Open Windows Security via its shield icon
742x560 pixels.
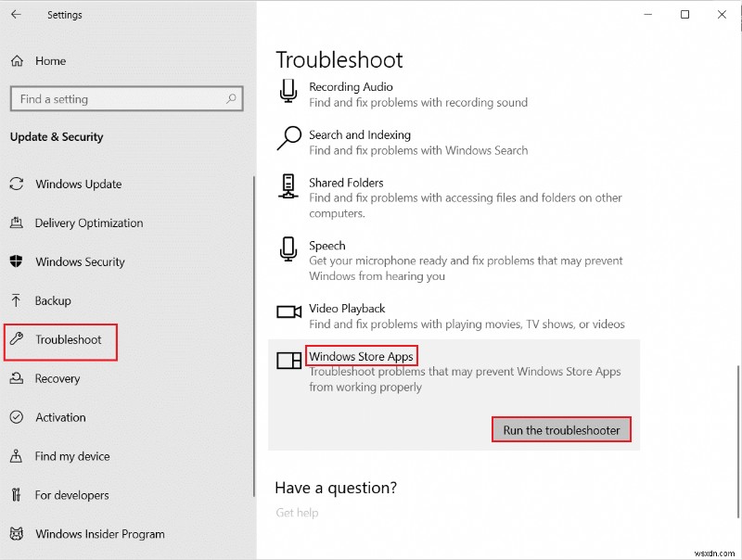(x=16, y=261)
